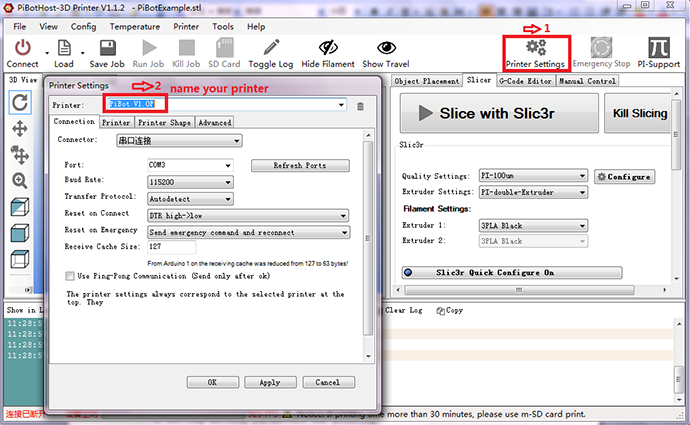Open the PI-Support icon

(658, 47)
